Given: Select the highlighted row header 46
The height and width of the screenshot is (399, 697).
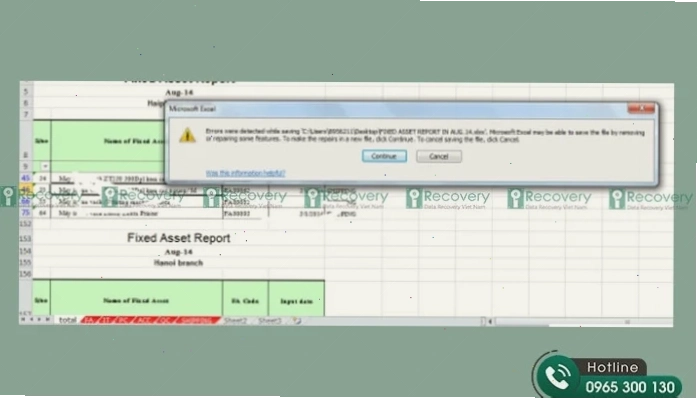Looking at the screenshot, I should pos(26,190).
